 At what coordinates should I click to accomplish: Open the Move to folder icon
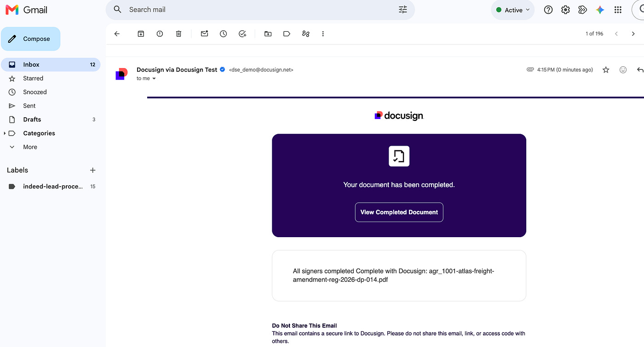click(268, 34)
